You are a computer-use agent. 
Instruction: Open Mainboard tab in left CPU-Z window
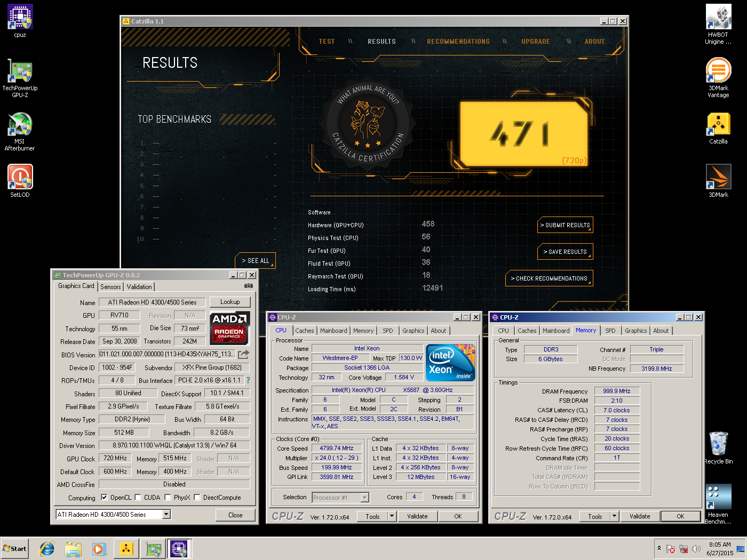pos(333,331)
